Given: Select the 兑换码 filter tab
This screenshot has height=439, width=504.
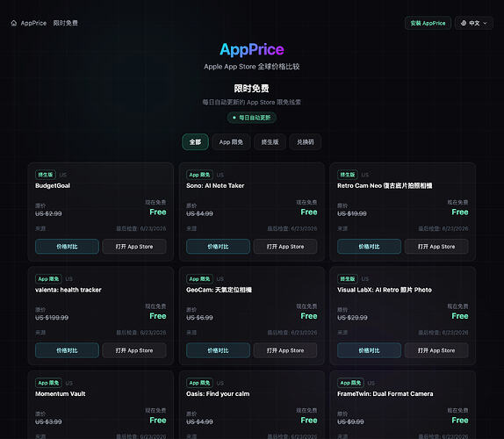Looking at the screenshot, I should tap(305, 142).
